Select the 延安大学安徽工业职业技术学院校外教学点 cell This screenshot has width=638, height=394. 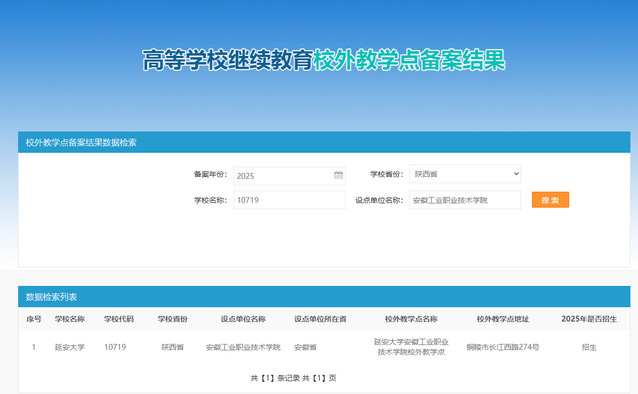pos(411,347)
